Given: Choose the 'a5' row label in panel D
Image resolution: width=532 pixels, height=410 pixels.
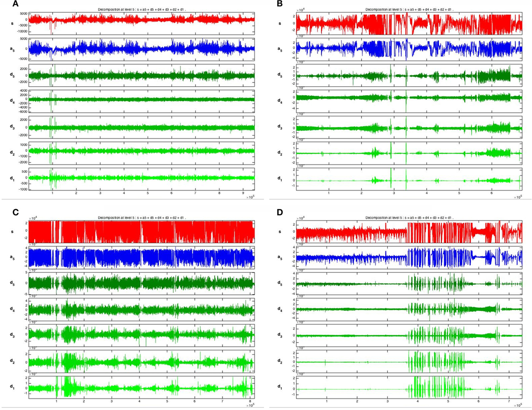Looking at the screenshot, I should (279, 257).
